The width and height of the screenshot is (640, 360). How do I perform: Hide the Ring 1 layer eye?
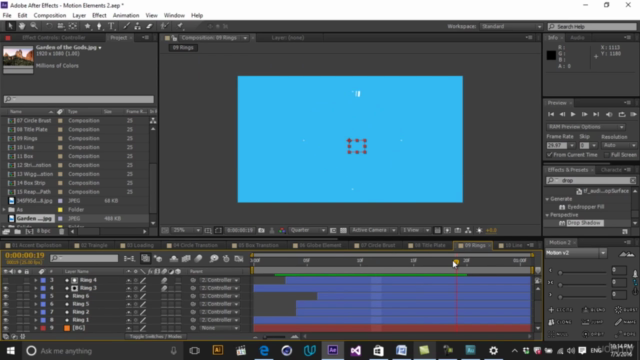[6, 320]
